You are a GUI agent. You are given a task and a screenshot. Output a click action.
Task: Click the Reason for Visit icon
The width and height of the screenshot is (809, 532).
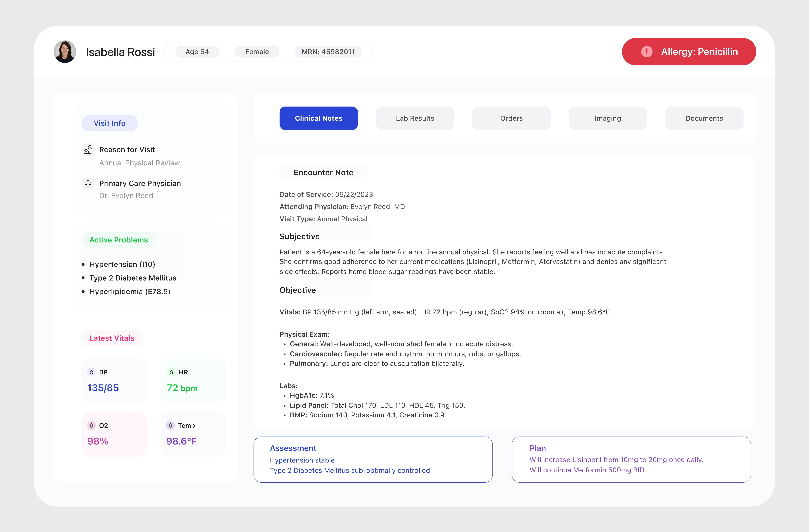pyautogui.click(x=88, y=149)
